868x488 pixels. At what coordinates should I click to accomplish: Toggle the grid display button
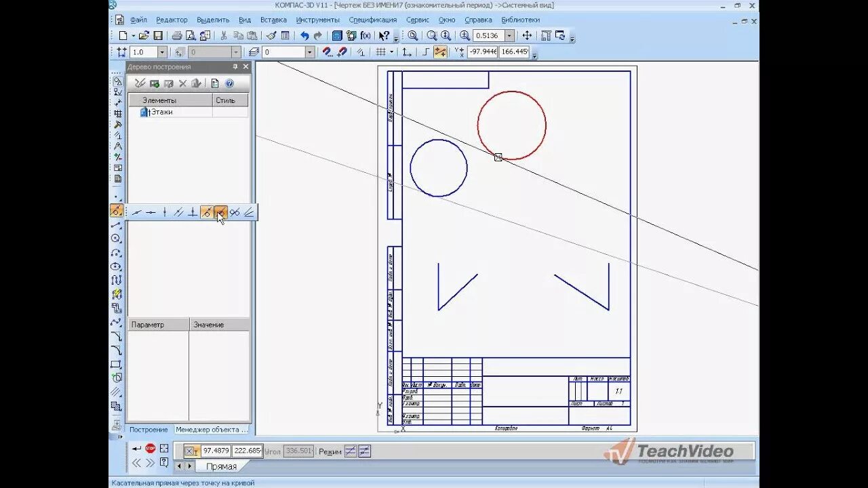pos(381,52)
